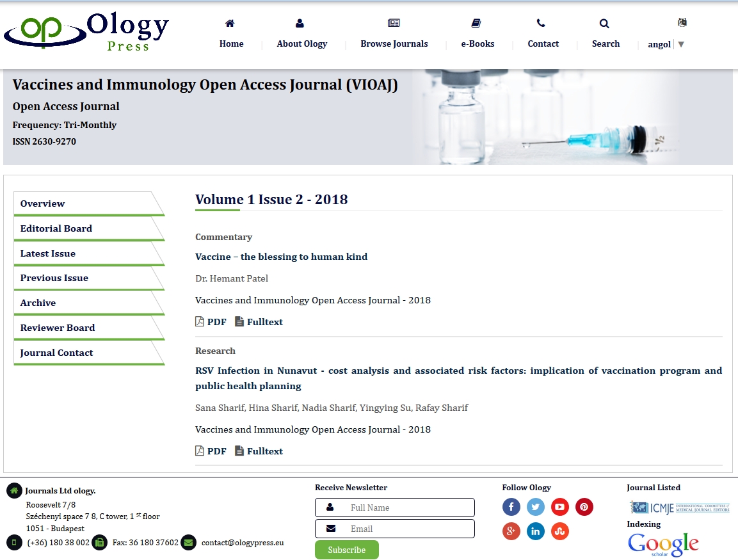738x560 pixels.
Task: Select the Editorial Board sidebar tab
Action: (89, 228)
